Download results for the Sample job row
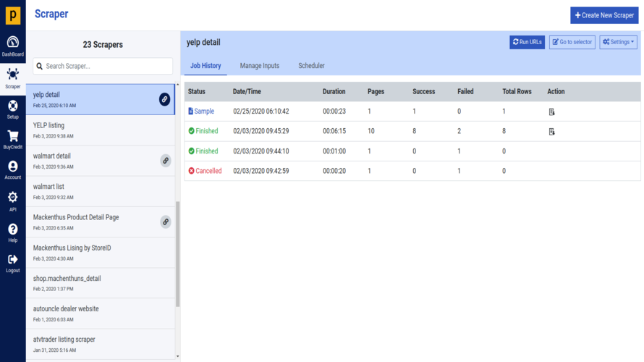 pyautogui.click(x=551, y=111)
